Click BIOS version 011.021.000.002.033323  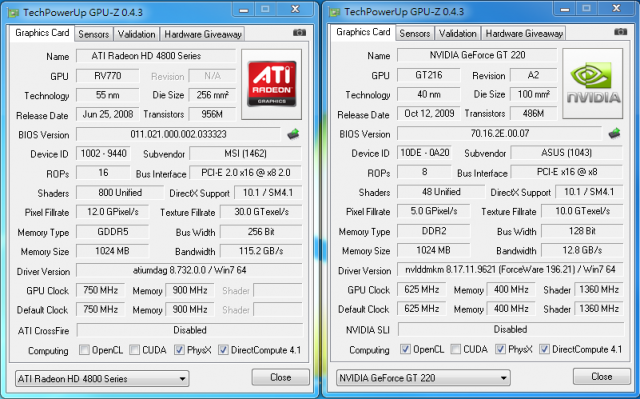(x=178, y=134)
